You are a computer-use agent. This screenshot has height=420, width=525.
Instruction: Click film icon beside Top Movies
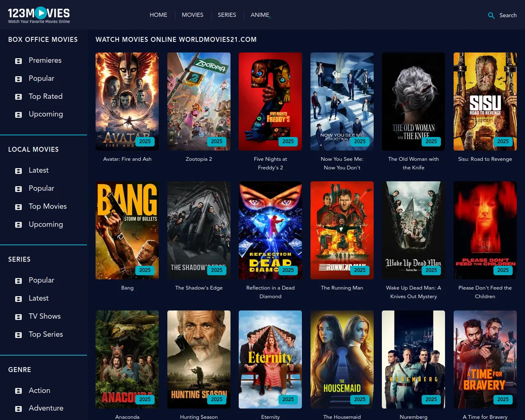tap(18, 207)
